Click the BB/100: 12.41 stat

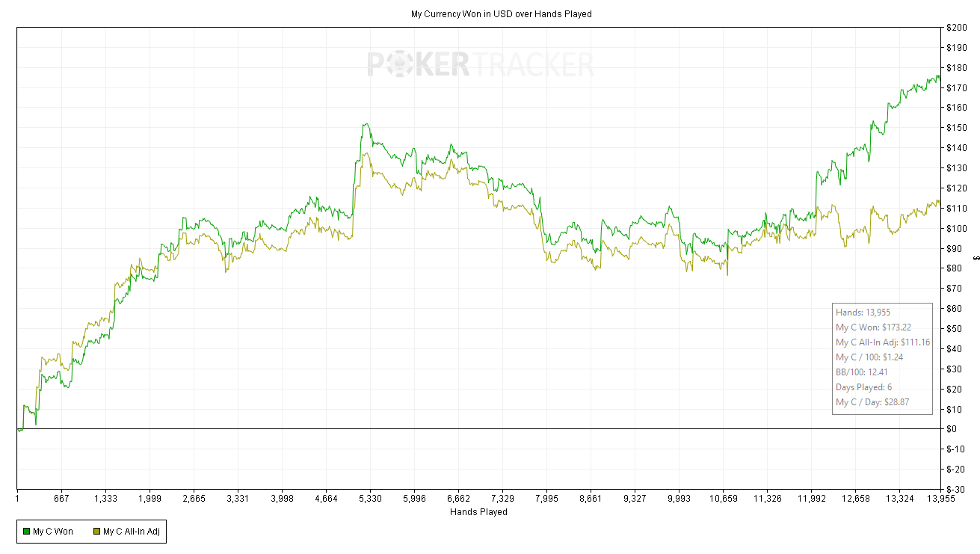(861, 372)
